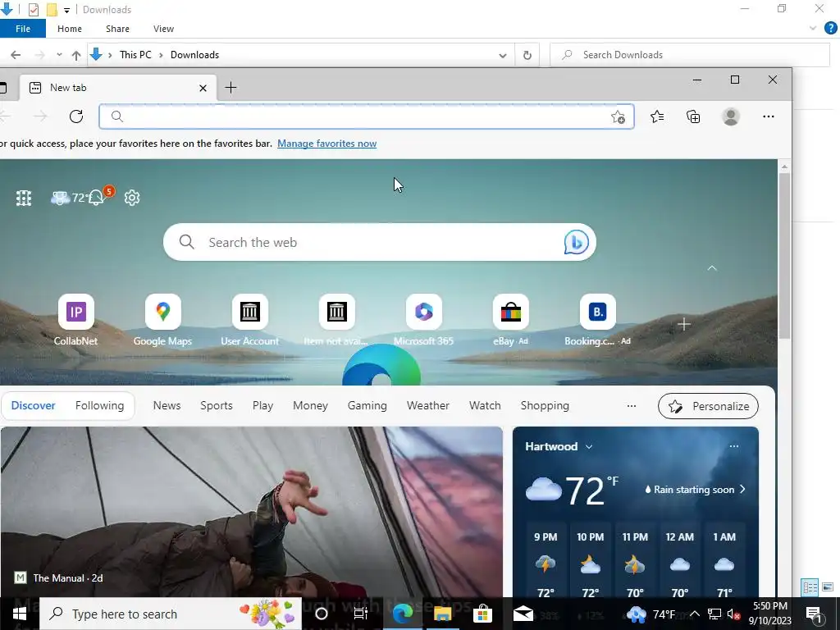Open Microsoft Store from taskbar

tap(482, 614)
